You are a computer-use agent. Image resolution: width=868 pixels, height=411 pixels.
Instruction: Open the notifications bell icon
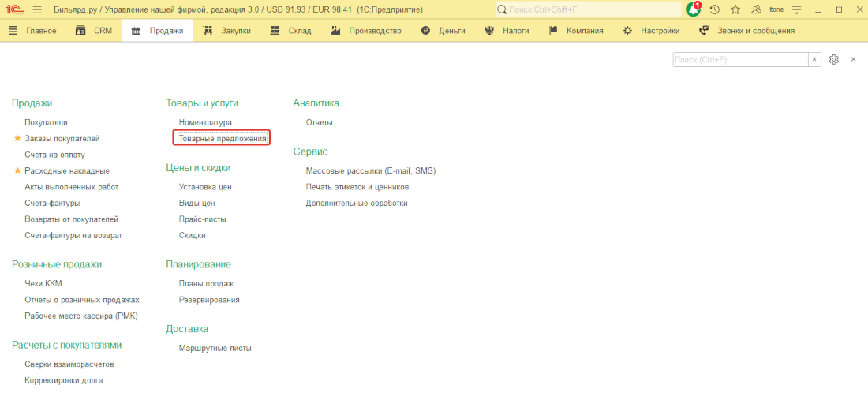tap(693, 9)
